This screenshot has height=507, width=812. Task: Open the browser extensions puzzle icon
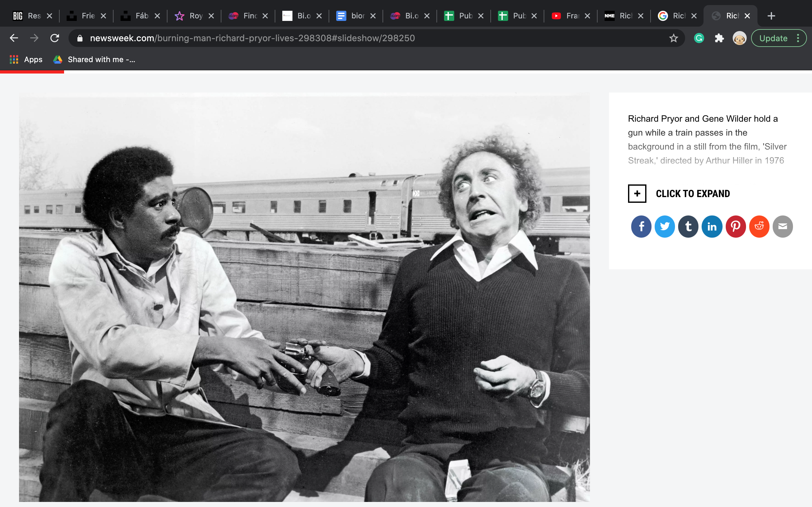click(x=719, y=38)
